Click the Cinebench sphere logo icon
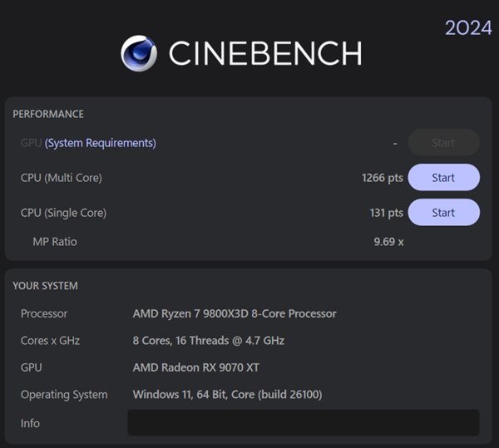 (139, 53)
